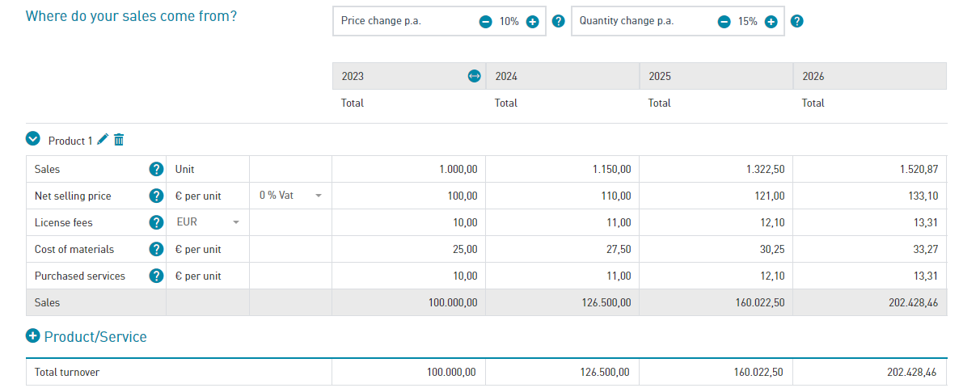Edit 2023 net selling price 100,00

408,196
